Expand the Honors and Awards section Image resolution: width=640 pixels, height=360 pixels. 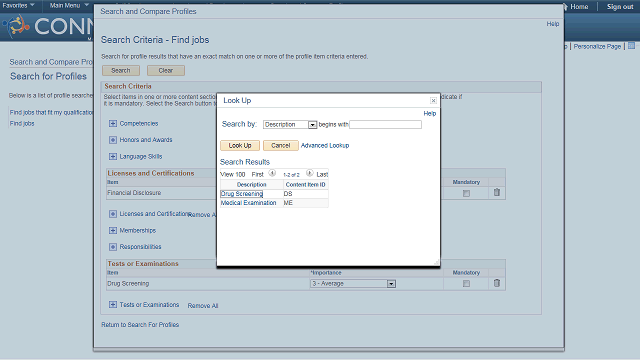pos(113,140)
